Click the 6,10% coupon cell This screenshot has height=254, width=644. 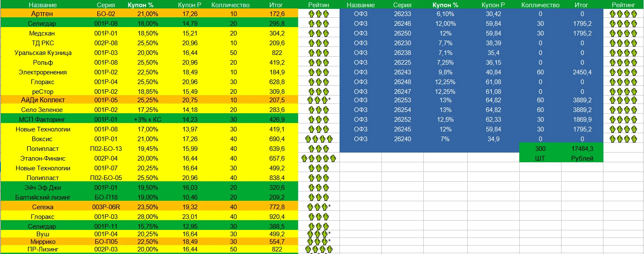point(445,14)
